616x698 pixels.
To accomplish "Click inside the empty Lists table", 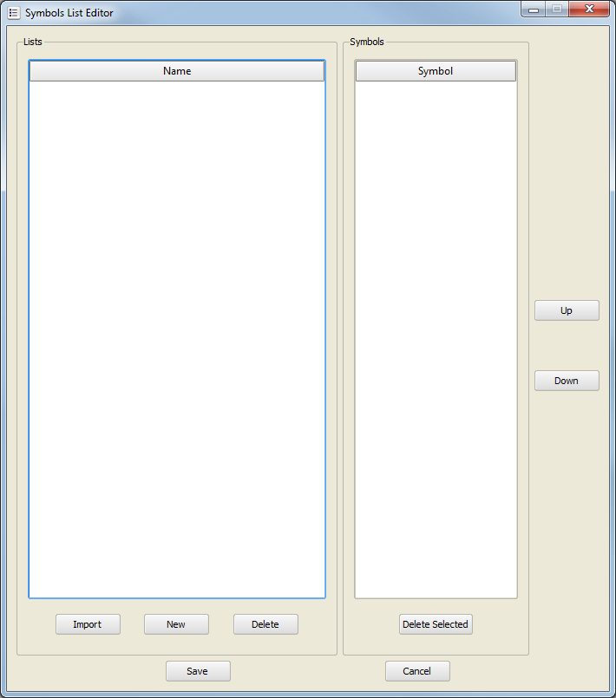I will tap(177, 338).
